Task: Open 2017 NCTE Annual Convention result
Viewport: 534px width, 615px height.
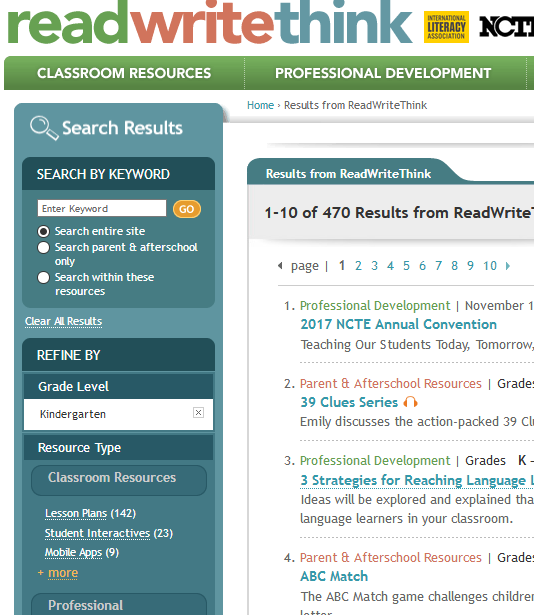Action: (x=399, y=324)
